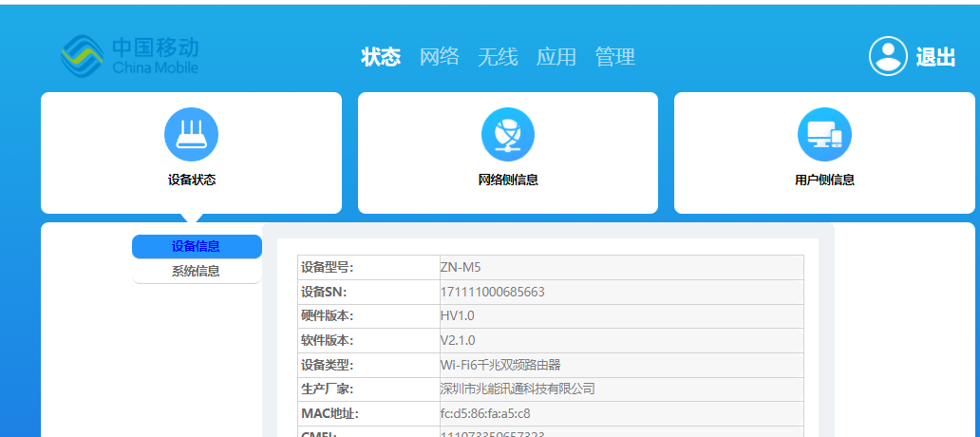980x437 pixels.
Task: Select the 网络侧信息 label
Action: [x=508, y=180]
